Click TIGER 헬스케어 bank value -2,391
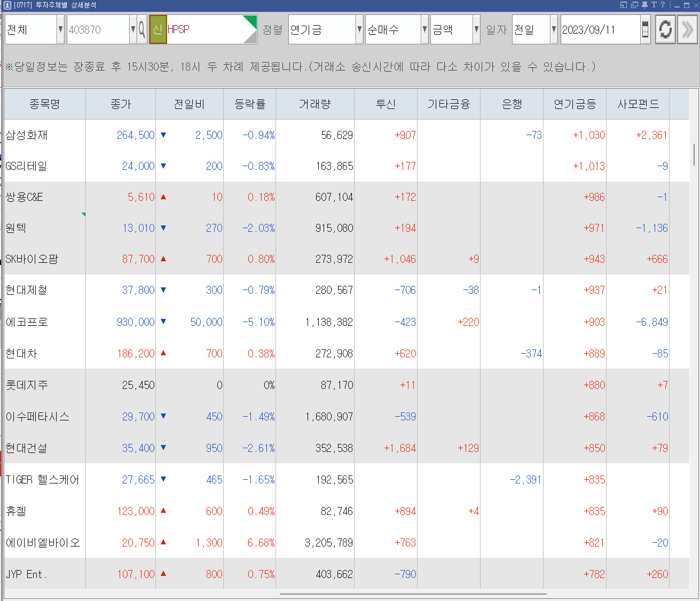This screenshot has height=601, width=700. coord(526,480)
